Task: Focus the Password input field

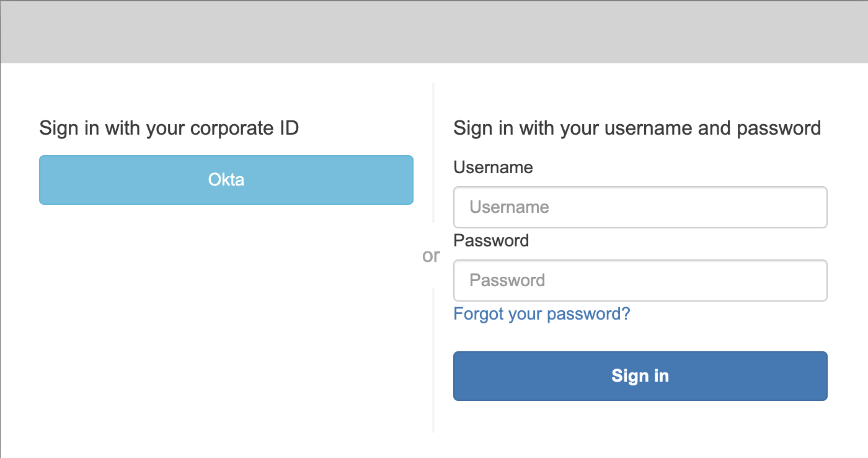Action: coord(640,281)
